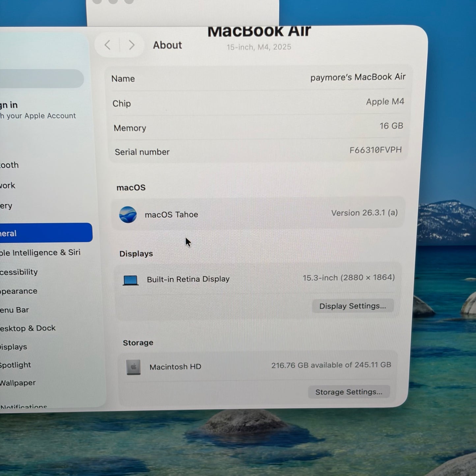Image resolution: width=476 pixels, height=476 pixels.
Task: Click the Sign in Apple Account link
Action: coord(38,110)
